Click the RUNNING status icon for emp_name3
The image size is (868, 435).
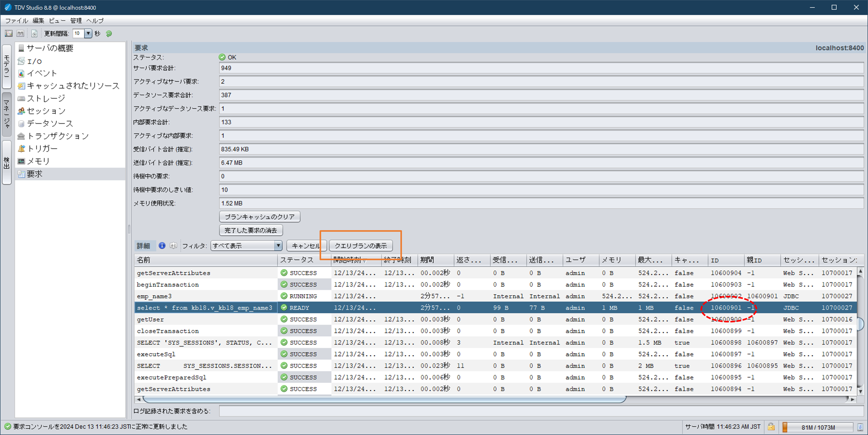(x=284, y=296)
